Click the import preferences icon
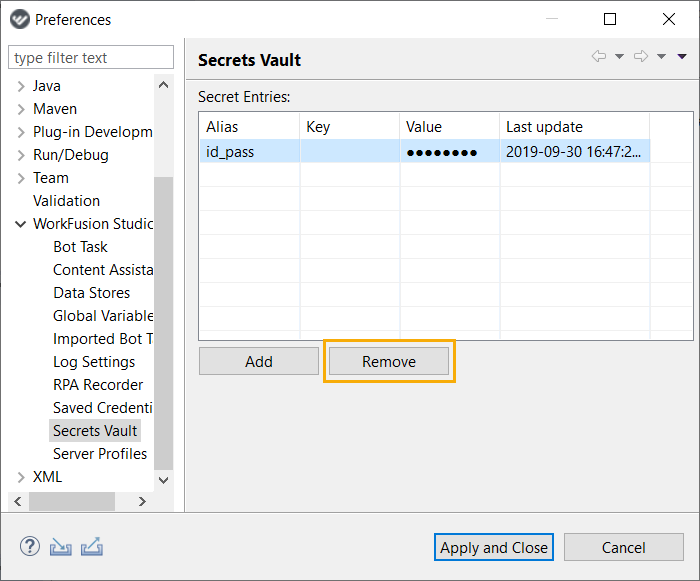The image size is (700, 581). tap(61, 547)
